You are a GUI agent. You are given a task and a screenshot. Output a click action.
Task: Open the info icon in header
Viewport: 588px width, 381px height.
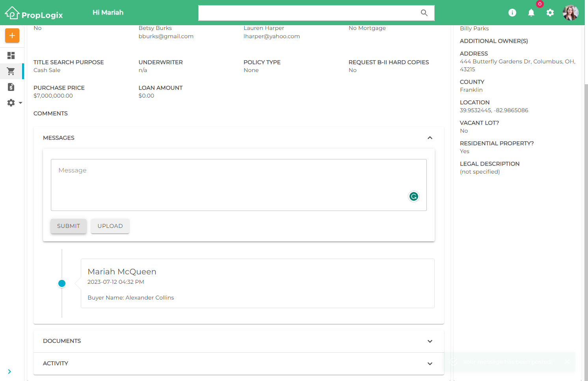(x=512, y=13)
